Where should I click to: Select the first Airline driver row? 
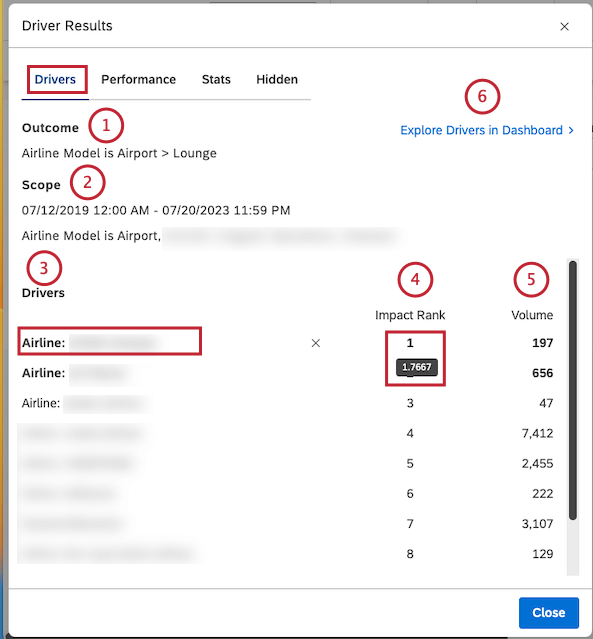[x=287, y=343]
